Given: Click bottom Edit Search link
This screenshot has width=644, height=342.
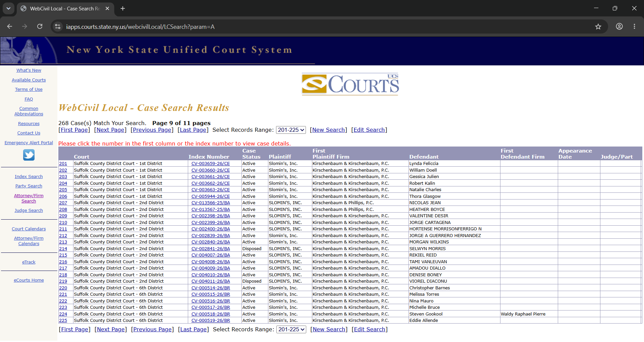Looking at the screenshot, I should point(369,330).
